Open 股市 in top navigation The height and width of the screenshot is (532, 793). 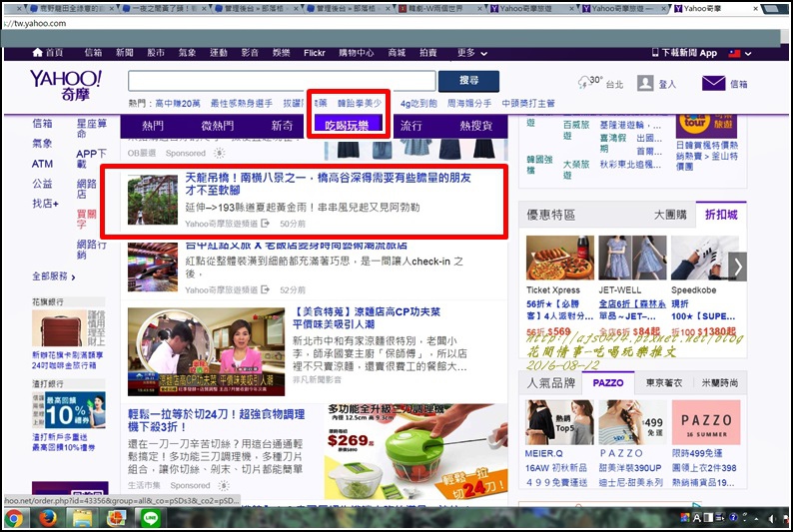[156, 53]
